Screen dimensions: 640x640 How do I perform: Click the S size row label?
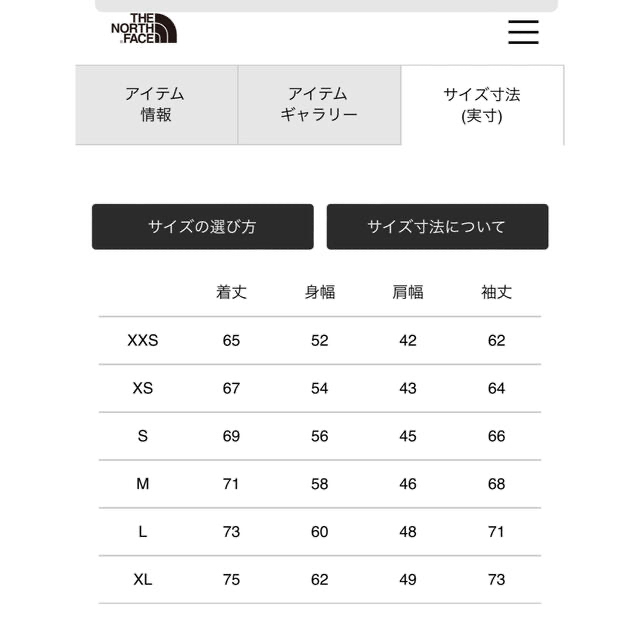tap(143, 436)
